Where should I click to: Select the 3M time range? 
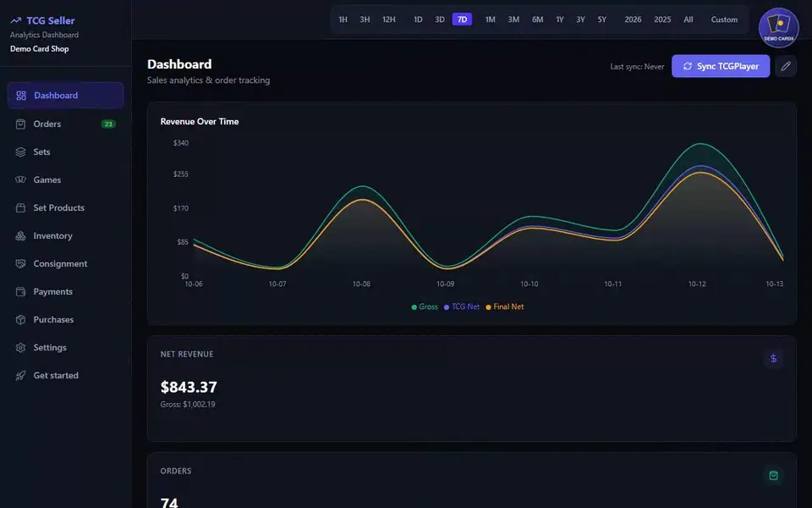(513, 19)
